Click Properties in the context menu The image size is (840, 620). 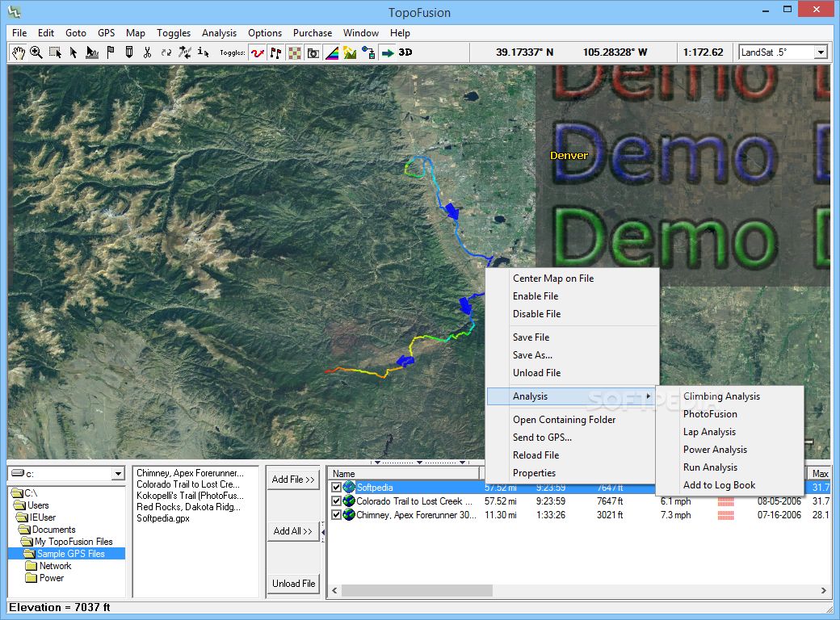point(534,473)
